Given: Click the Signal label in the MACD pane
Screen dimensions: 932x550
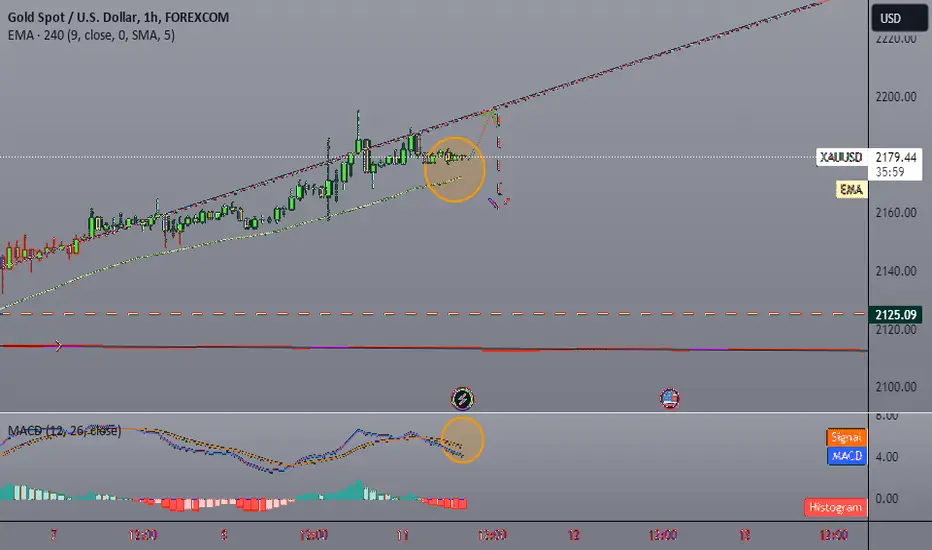Looking at the screenshot, I should [x=846, y=437].
